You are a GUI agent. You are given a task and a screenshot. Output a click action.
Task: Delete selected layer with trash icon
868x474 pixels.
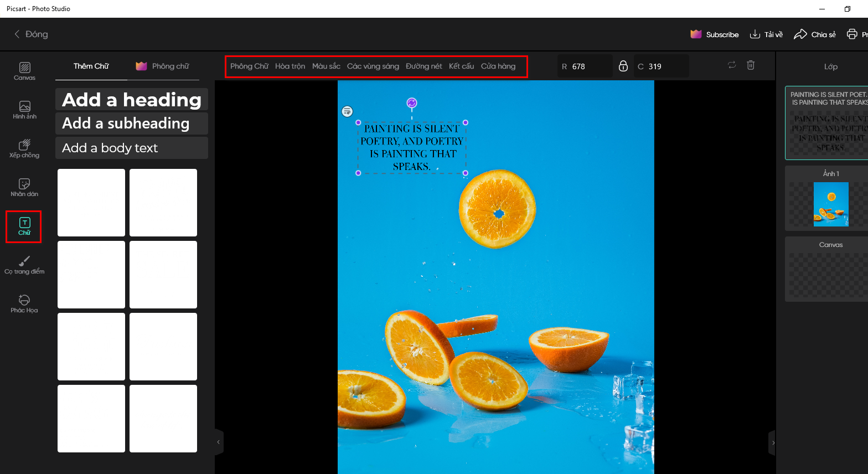(x=751, y=65)
